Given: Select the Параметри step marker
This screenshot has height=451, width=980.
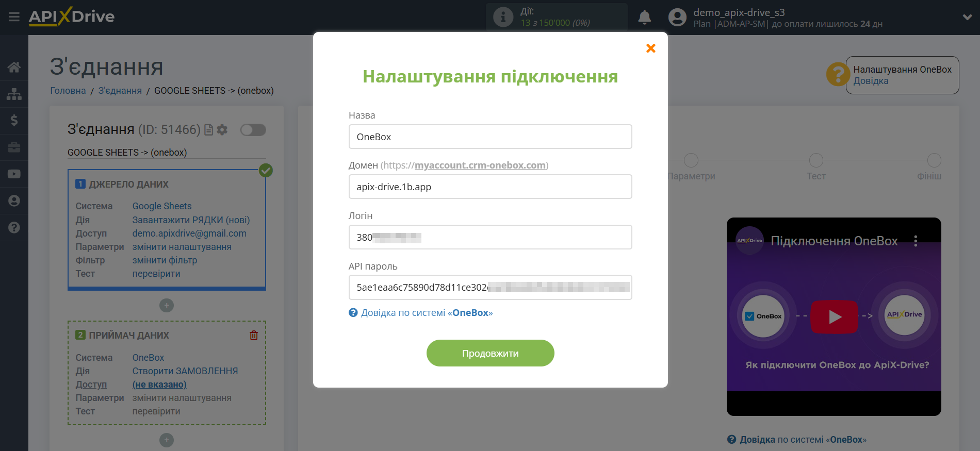Looking at the screenshot, I should tap(691, 160).
